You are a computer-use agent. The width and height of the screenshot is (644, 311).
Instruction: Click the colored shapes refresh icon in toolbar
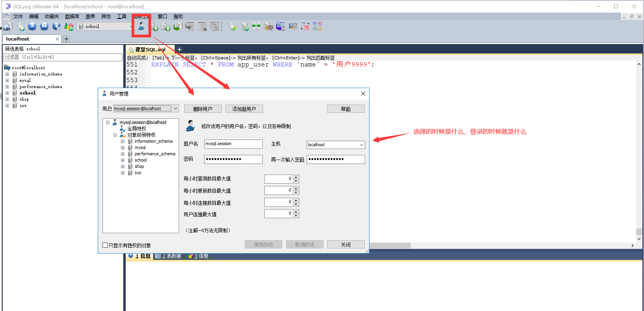click(x=69, y=26)
